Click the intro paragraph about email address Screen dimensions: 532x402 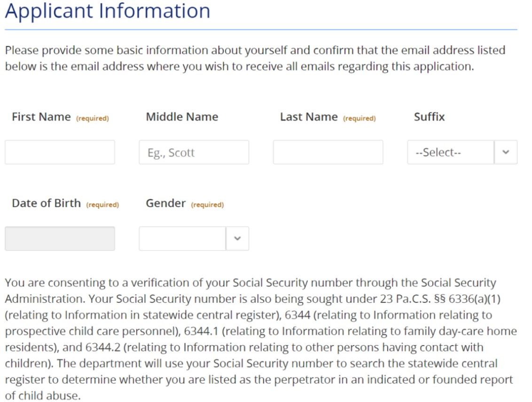(255, 58)
